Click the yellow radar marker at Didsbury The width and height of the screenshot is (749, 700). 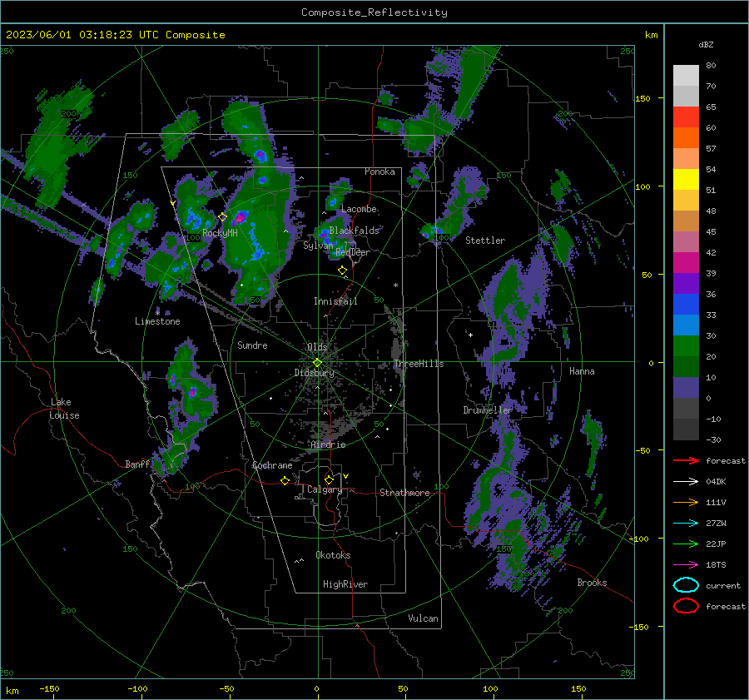click(317, 363)
